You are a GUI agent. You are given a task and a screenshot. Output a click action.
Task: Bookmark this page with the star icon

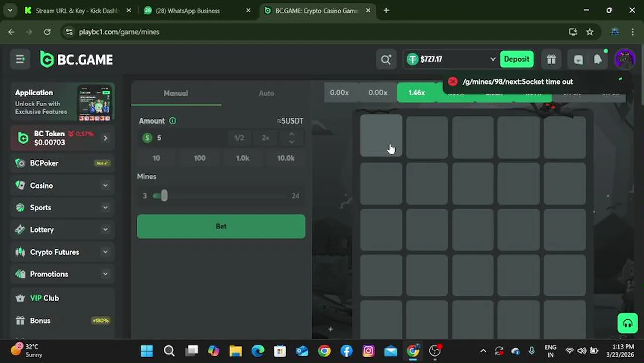click(590, 32)
